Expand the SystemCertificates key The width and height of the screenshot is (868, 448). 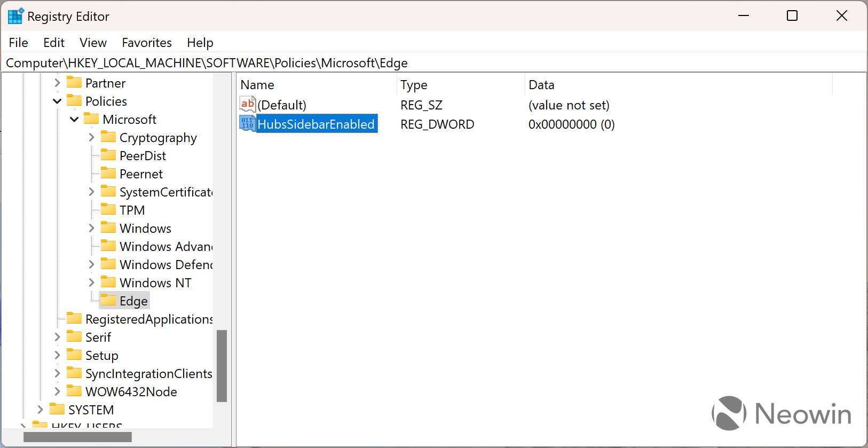tap(91, 192)
